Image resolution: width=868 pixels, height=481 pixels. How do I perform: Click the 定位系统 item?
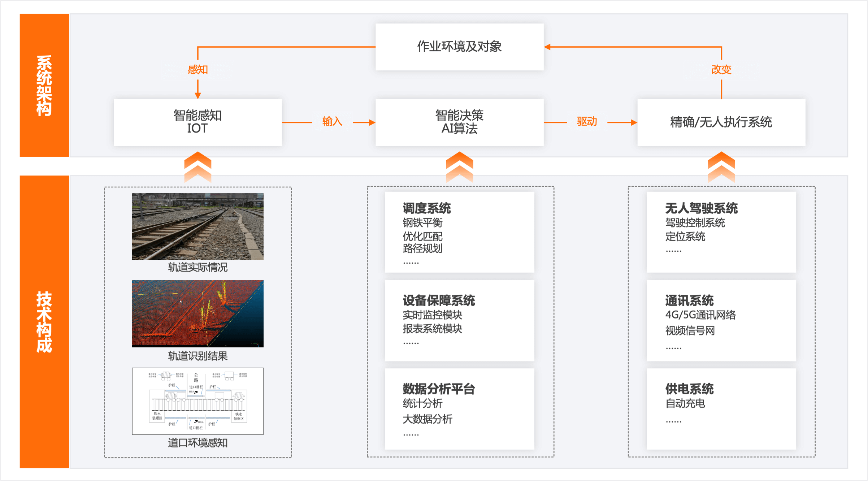point(685,237)
